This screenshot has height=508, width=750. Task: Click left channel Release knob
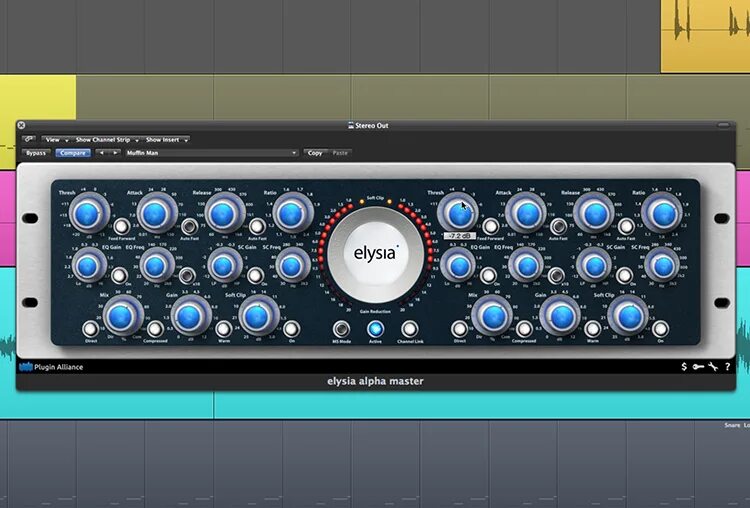click(x=223, y=214)
